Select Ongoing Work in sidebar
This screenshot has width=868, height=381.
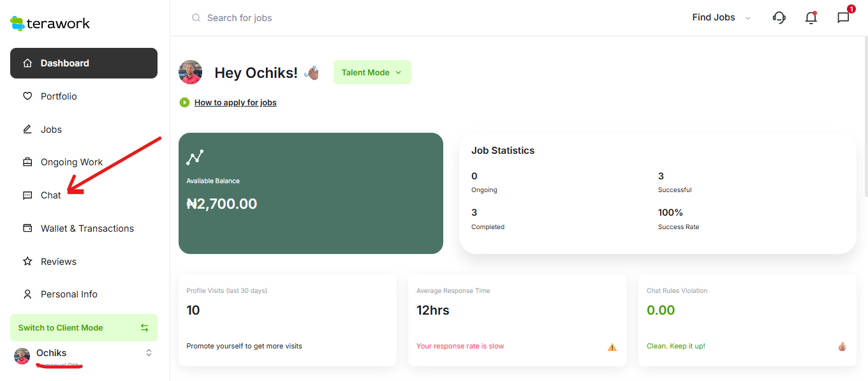tap(71, 162)
